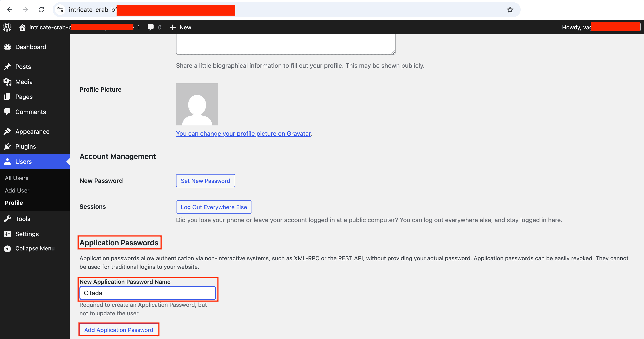This screenshot has height=339, width=644.
Task: Open comments bubble in admin bar
Action: click(151, 27)
